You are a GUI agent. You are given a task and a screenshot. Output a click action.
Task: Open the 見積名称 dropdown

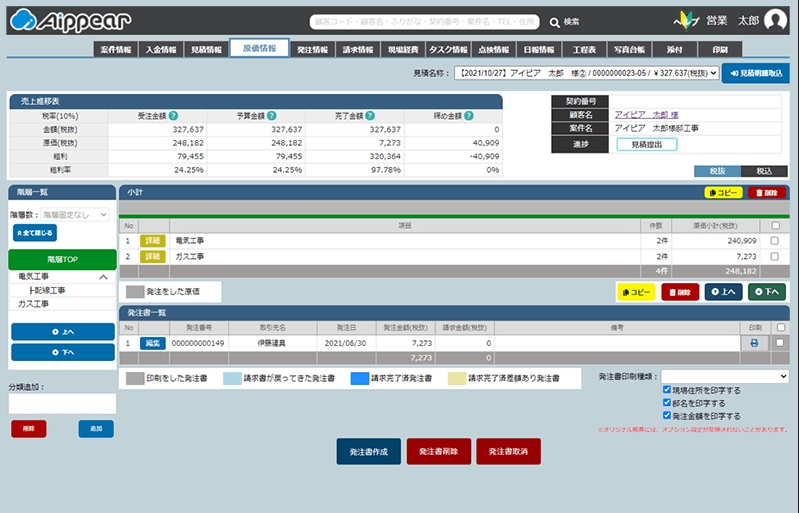586,73
